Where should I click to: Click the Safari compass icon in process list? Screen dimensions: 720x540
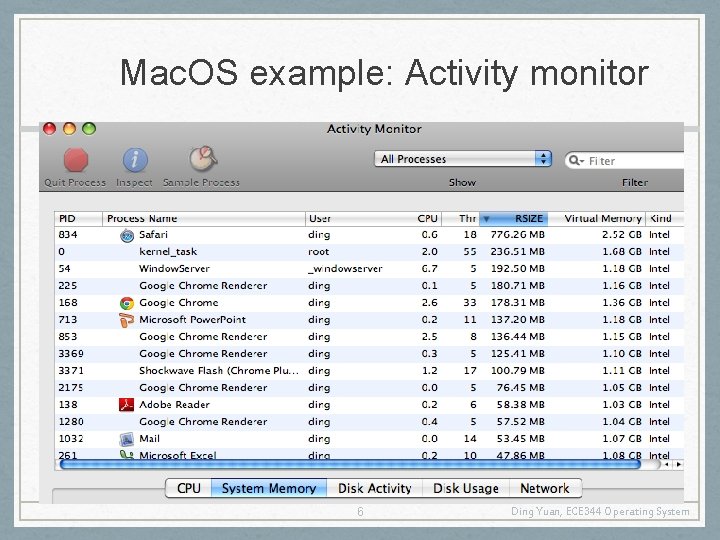tap(127, 236)
